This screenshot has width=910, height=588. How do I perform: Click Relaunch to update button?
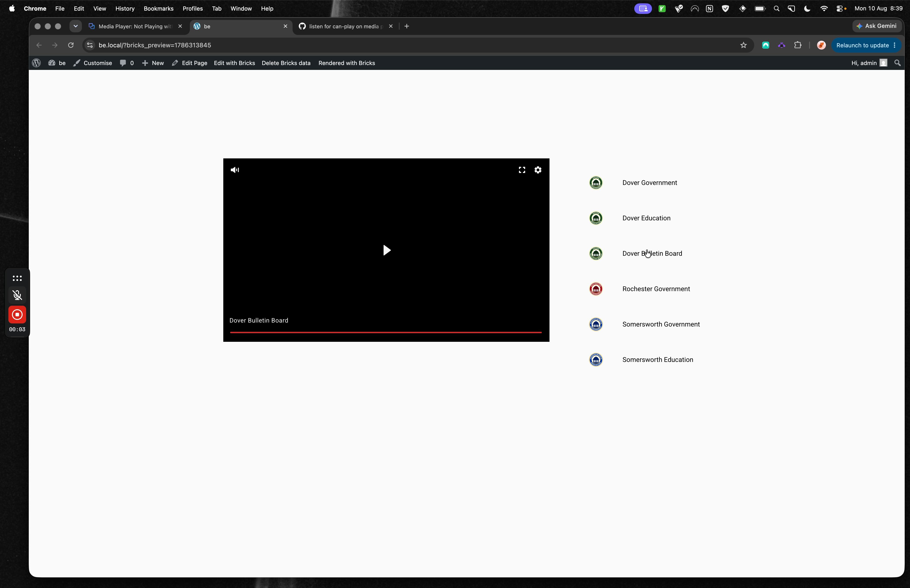[x=866, y=45]
